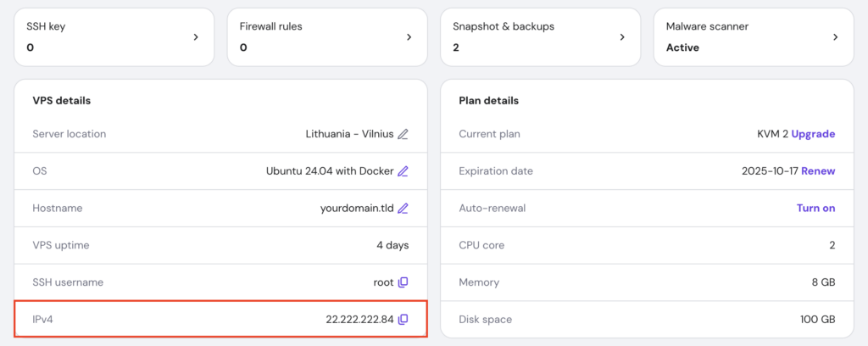Copy the IPv4 address to clipboard
Image resolution: width=868 pixels, height=346 pixels.
point(403,320)
